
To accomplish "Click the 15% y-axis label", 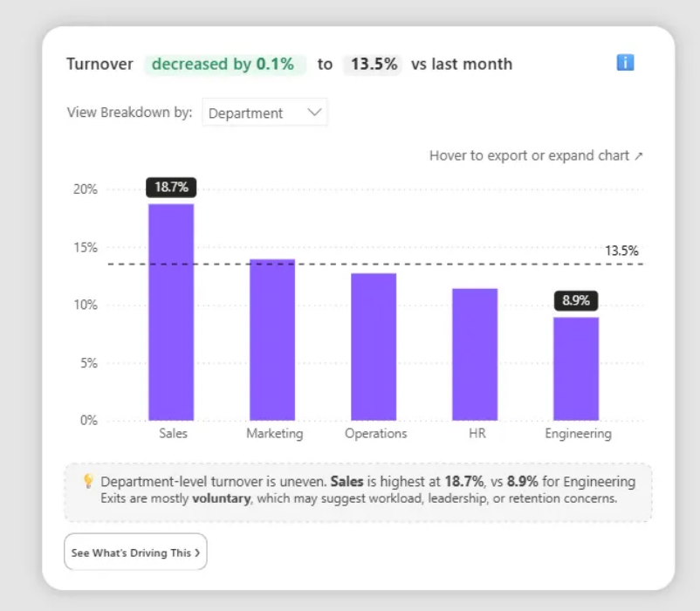I will pos(86,247).
